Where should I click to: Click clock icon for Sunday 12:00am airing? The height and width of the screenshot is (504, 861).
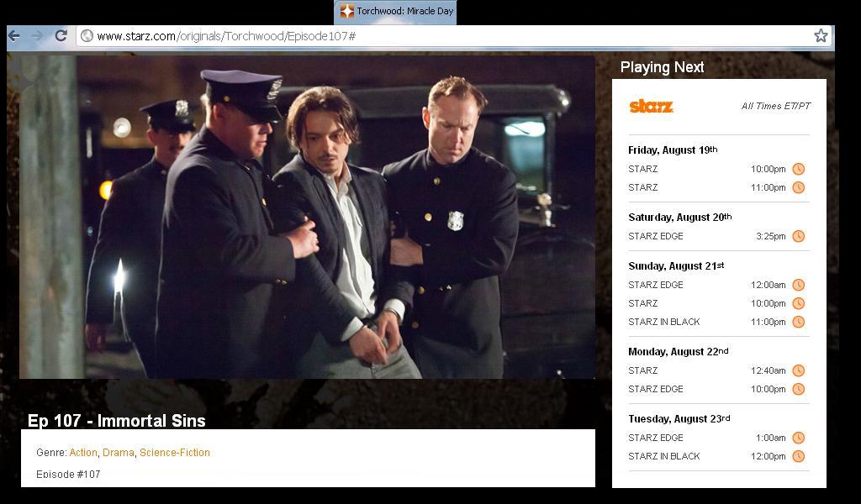coord(798,285)
